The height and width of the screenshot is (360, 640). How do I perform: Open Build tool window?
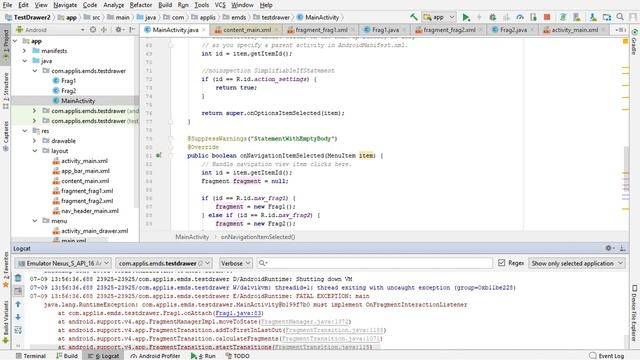pyautogui.click(x=67, y=356)
